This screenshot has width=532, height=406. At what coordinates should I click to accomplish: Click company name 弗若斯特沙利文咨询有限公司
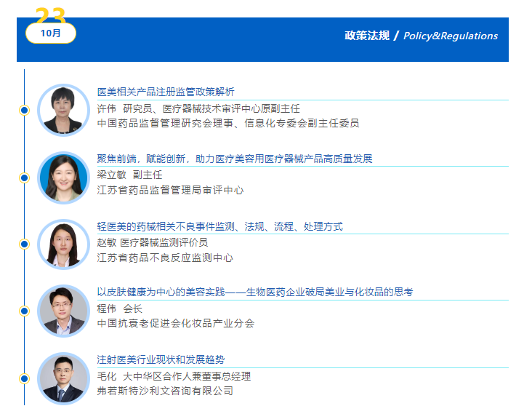pos(165,391)
